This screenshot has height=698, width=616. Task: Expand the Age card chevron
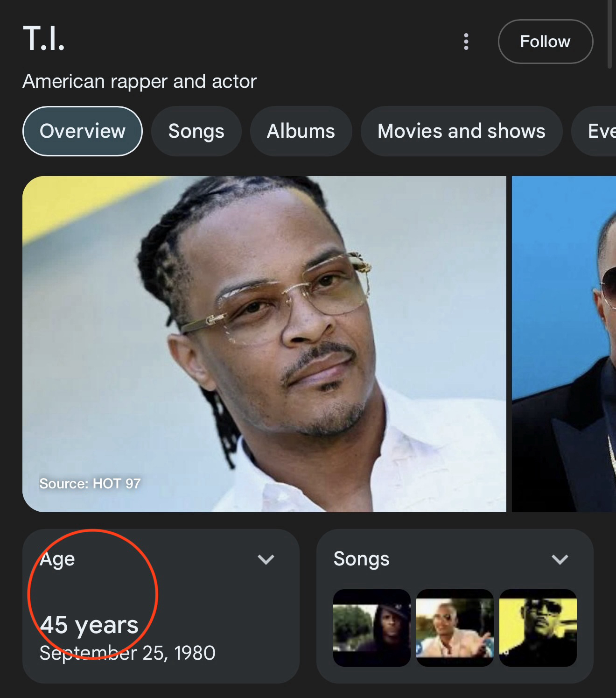266,559
